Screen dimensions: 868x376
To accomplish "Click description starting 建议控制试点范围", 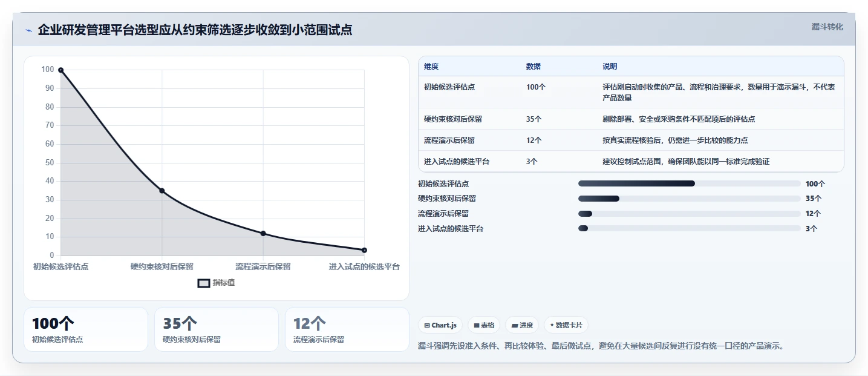I will [x=686, y=162].
